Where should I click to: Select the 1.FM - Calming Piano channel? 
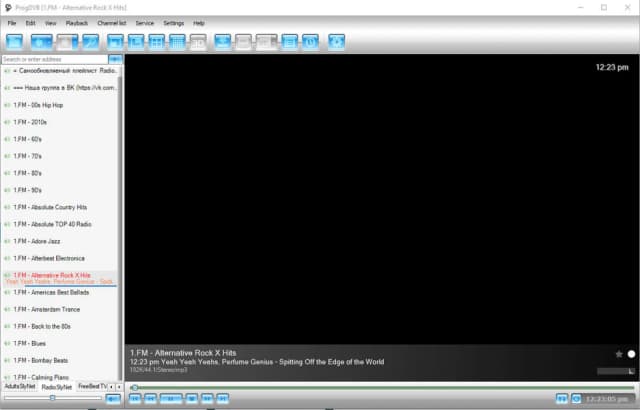pyautogui.click(x=60, y=377)
